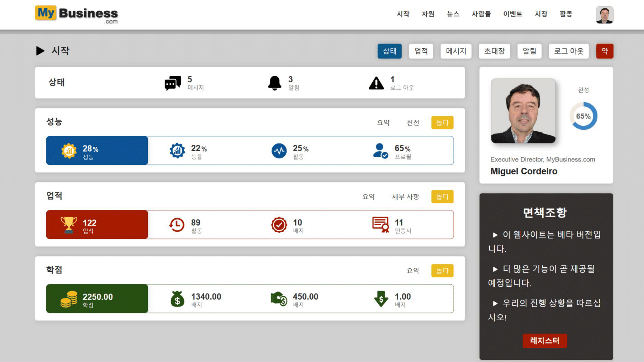
Task: Click the profile user-check icon
Action: (380, 151)
